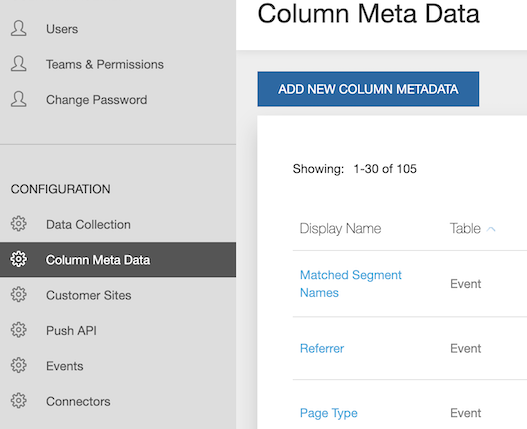The image size is (527, 429).
Task: Click the gear icon beside Data Collection
Action: click(18, 224)
